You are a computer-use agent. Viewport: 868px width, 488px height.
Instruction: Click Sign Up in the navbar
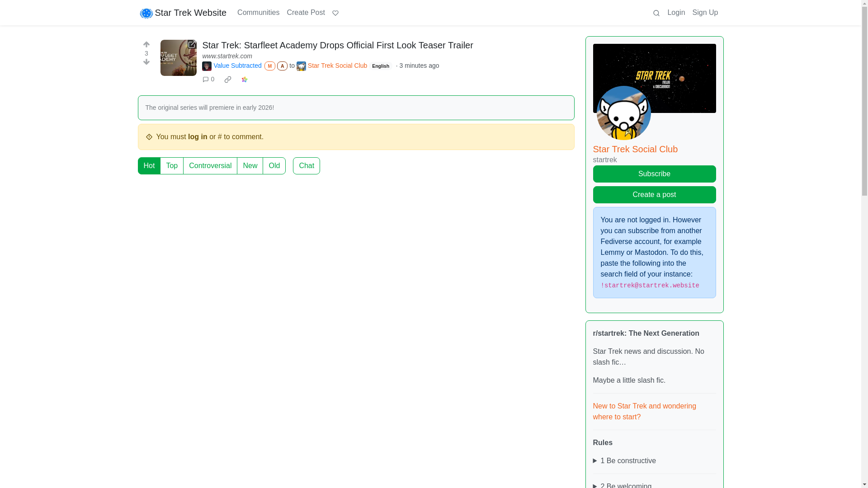[x=705, y=13]
